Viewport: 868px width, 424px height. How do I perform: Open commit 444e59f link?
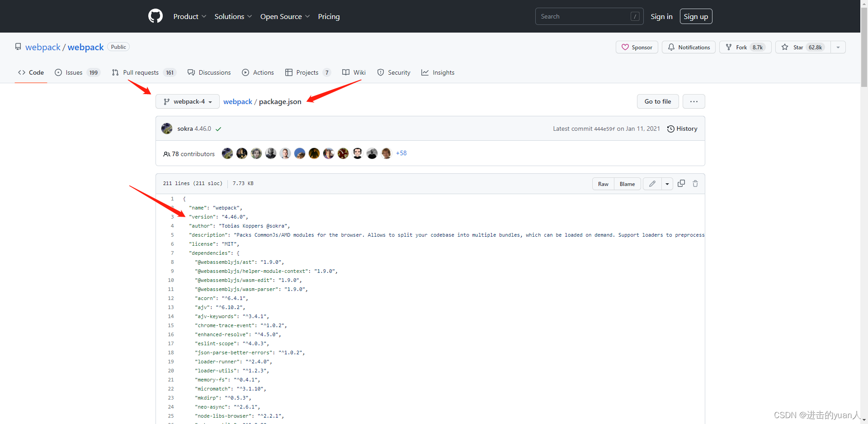click(604, 129)
